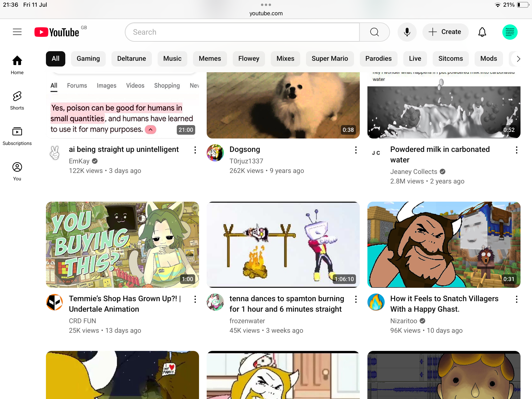
Task: Select the Live filter chip
Action: 415,59
